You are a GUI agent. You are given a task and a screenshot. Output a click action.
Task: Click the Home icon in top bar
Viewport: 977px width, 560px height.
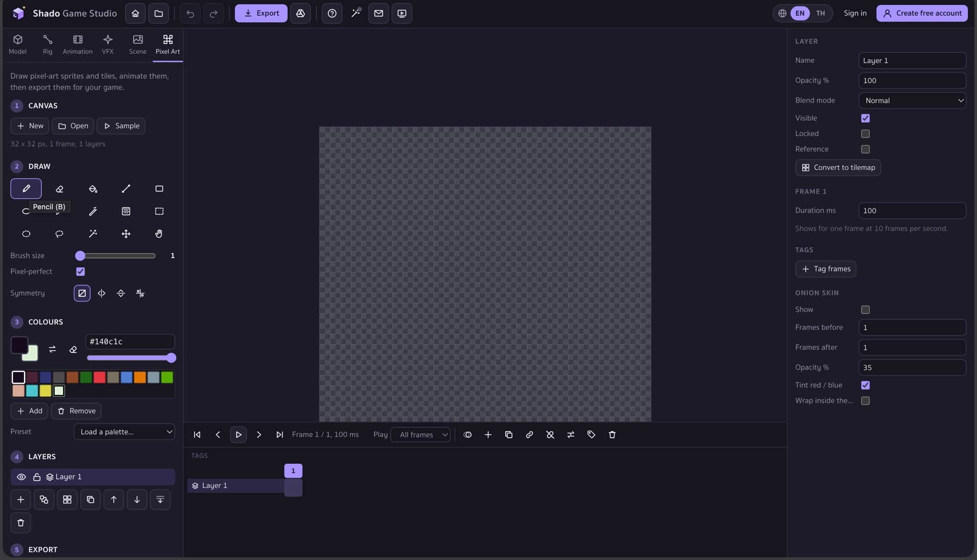[x=135, y=13]
